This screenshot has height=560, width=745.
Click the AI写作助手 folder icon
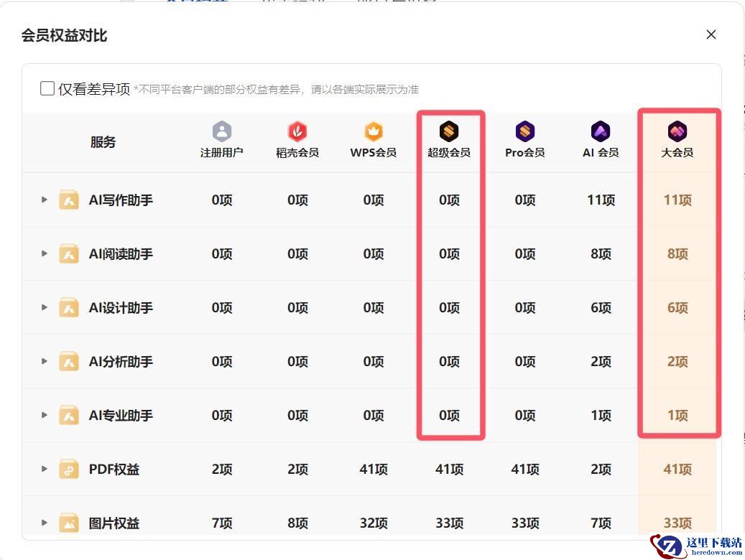[x=69, y=200]
